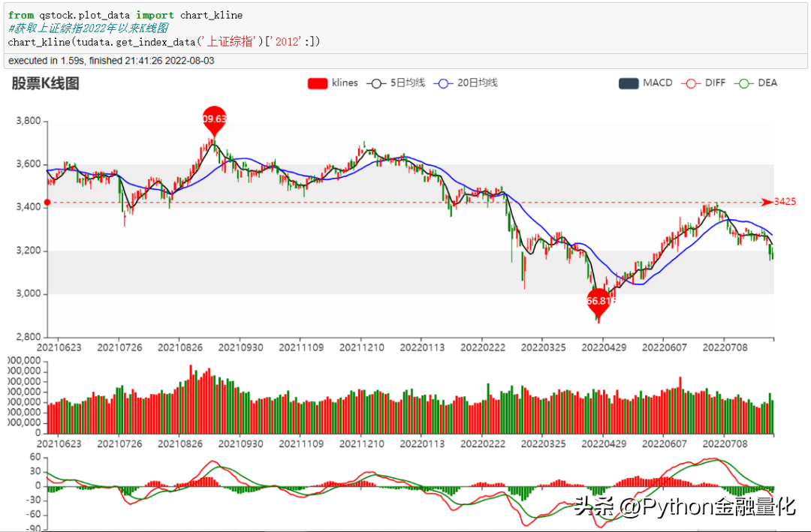Viewport: 811px width, 532px height.
Task: Click the 3,400 price axis label
Action: point(29,207)
